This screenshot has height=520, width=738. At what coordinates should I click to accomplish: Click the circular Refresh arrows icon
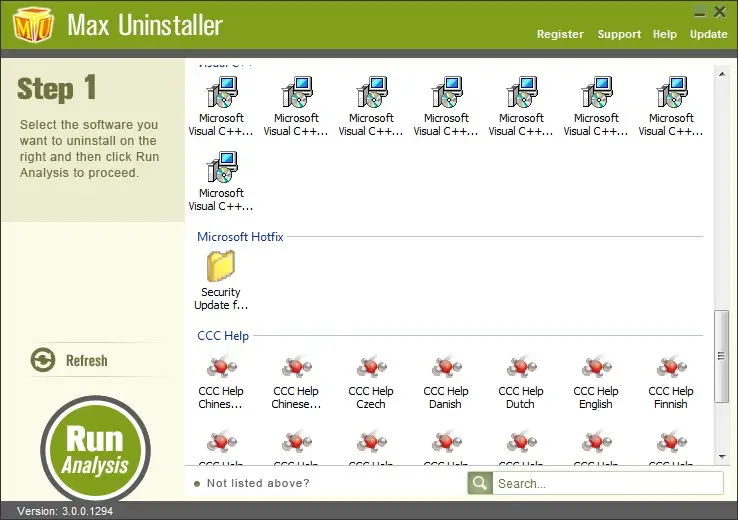click(43, 360)
